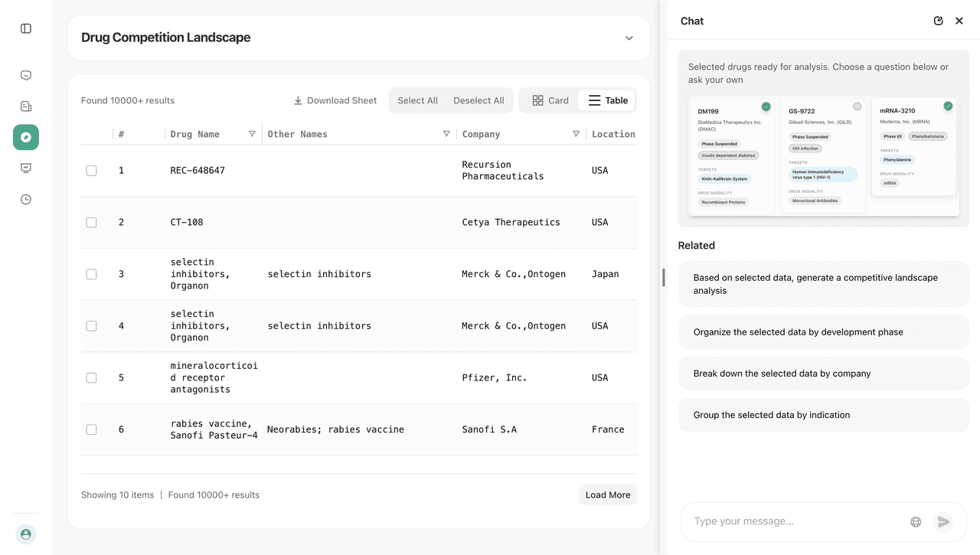Click the Load More button
This screenshot has height=555, width=980.
(608, 495)
